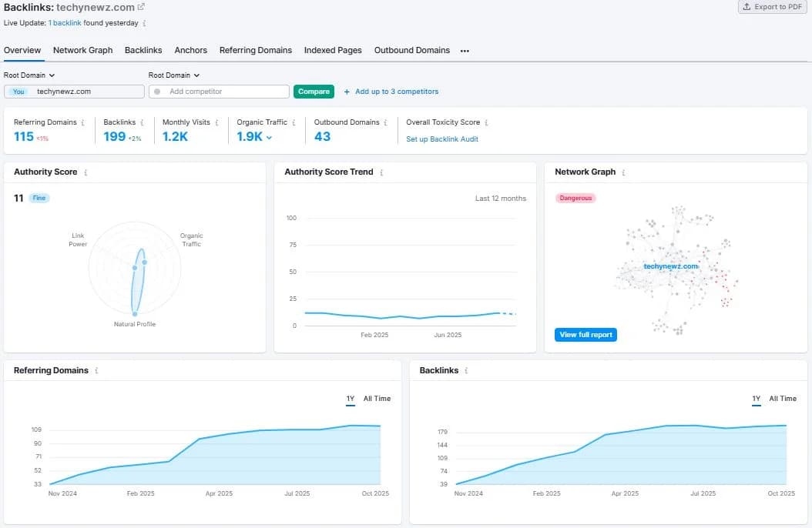Open the Anchors tab
The height and width of the screenshot is (528, 812).
click(x=190, y=50)
